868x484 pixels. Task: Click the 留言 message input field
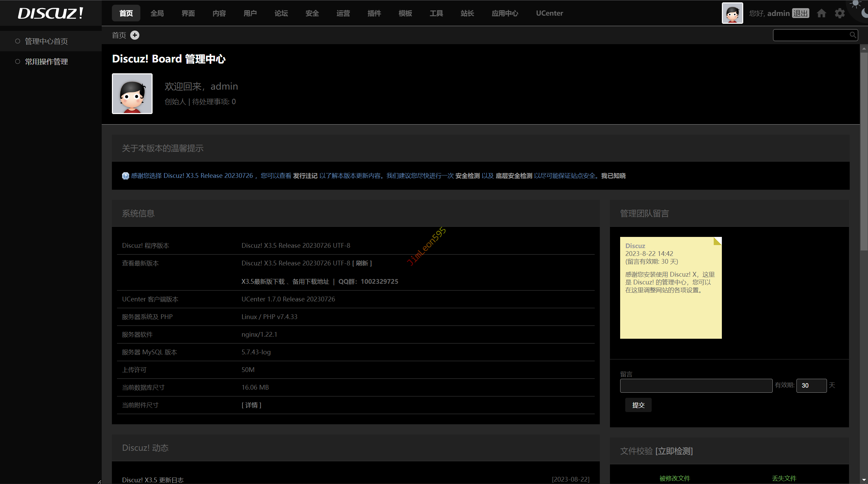696,386
